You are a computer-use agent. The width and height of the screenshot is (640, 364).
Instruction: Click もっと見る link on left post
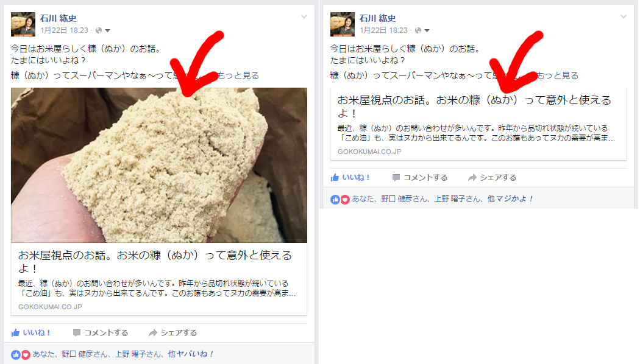point(238,75)
